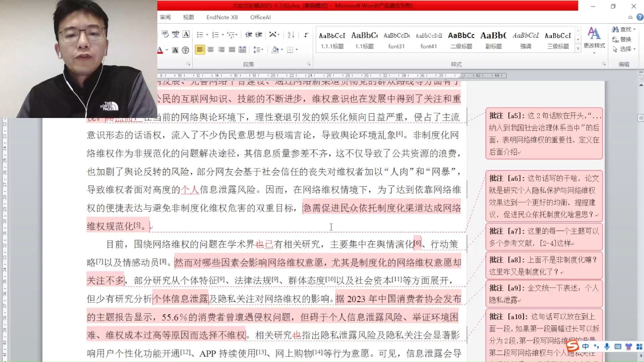Screen dimensions: 644x362
Task: Open the EndNote X8 ribbon tab
Action: click(221, 17)
